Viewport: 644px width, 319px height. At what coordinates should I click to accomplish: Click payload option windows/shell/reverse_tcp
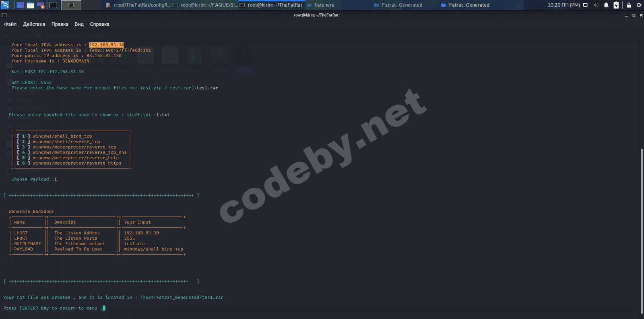[66, 142]
